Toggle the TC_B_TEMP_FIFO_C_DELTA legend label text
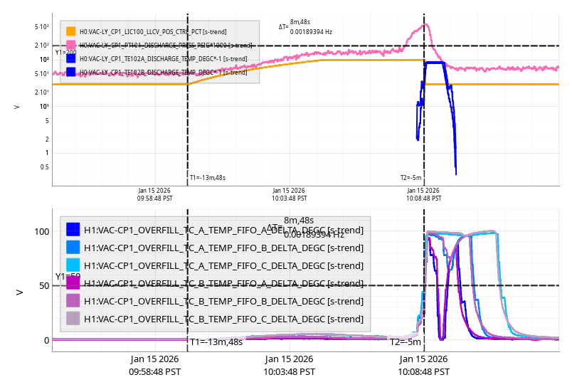The width and height of the screenshot is (572, 392). 223,319
